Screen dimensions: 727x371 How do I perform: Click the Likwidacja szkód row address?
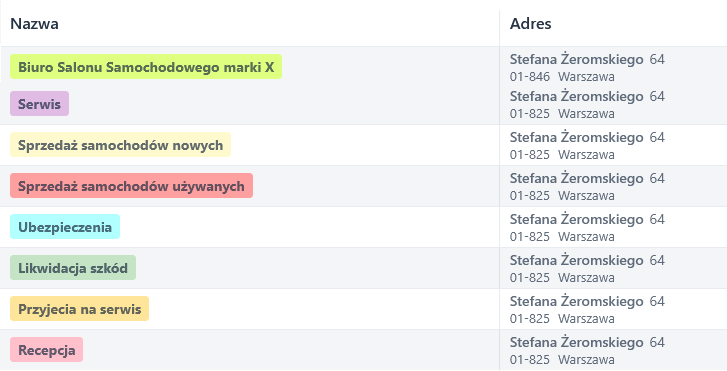[587, 269]
